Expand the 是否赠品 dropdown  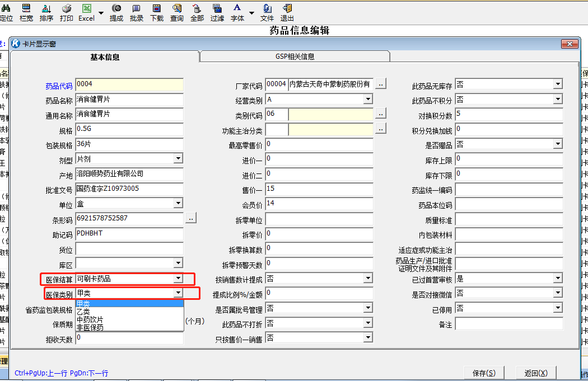tap(557, 144)
